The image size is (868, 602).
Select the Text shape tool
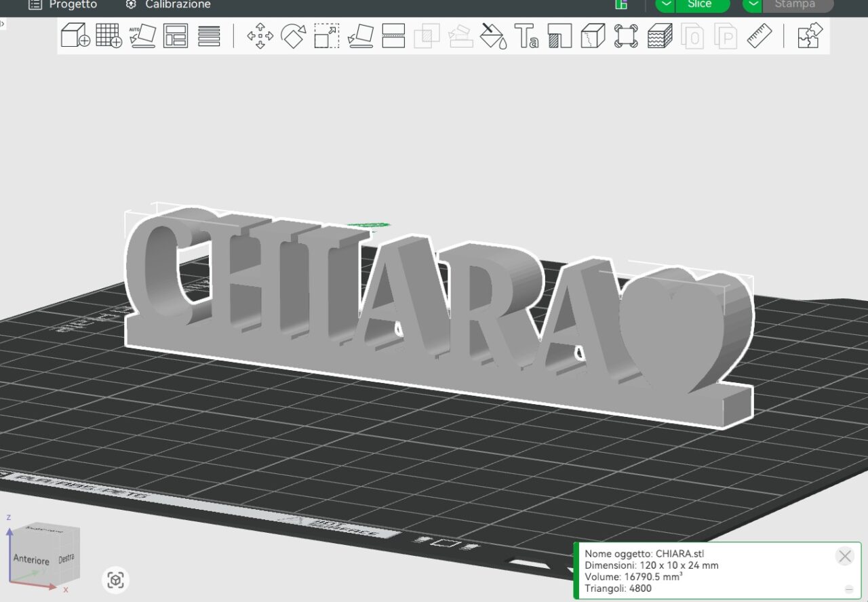pos(526,35)
